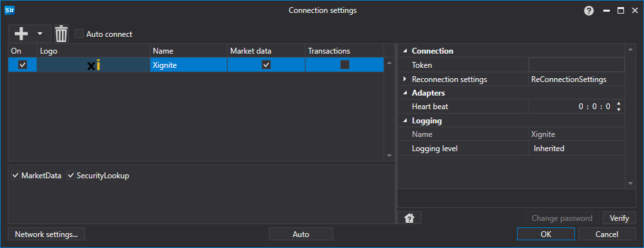Decrease Heart beat with down arrow
The image size is (644, 248).
point(618,110)
